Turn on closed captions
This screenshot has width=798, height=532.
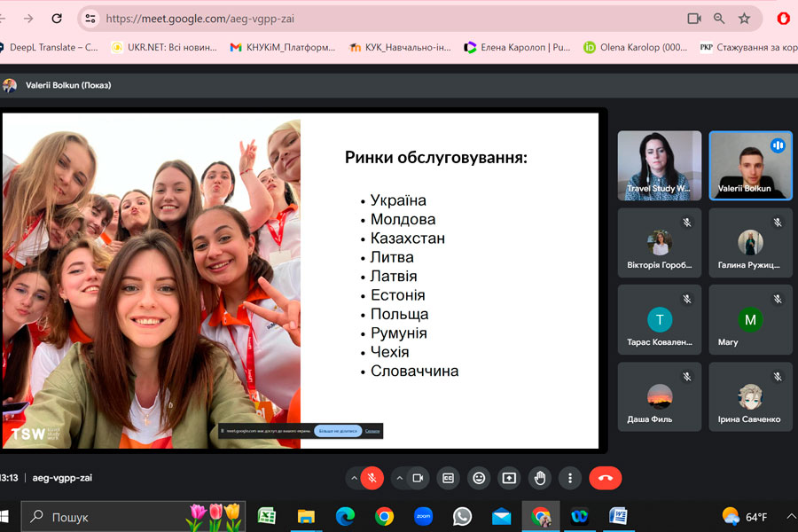[449, 478]
